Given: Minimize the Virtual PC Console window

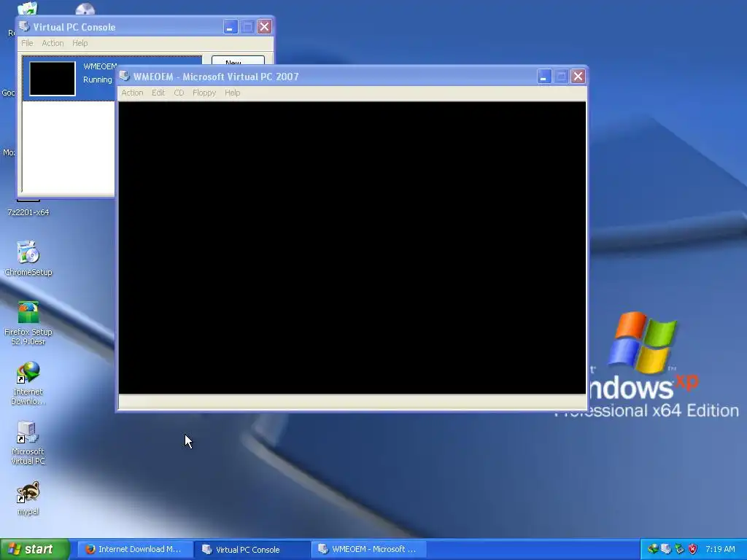Looking at the screenshot, I should coord(230,27).
